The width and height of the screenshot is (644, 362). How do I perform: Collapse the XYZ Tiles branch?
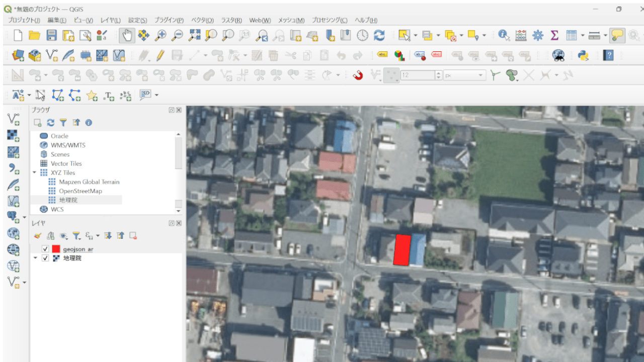tap(34, 172)
